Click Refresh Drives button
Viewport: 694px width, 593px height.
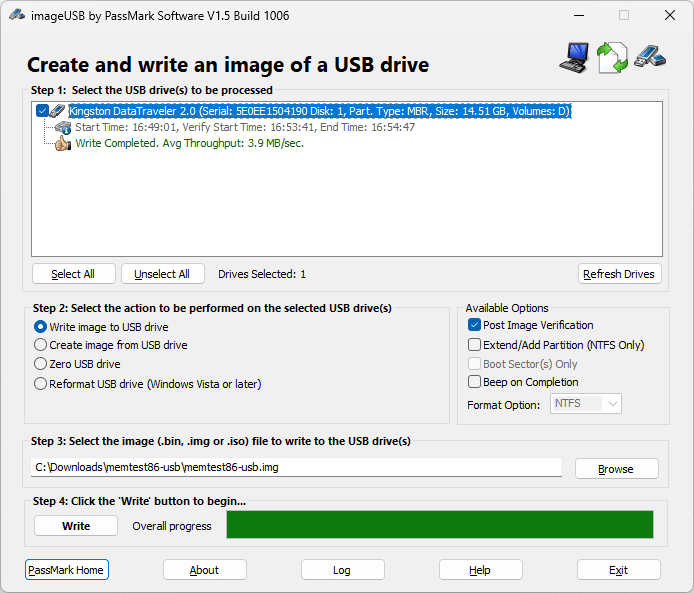tap(619, 274)
